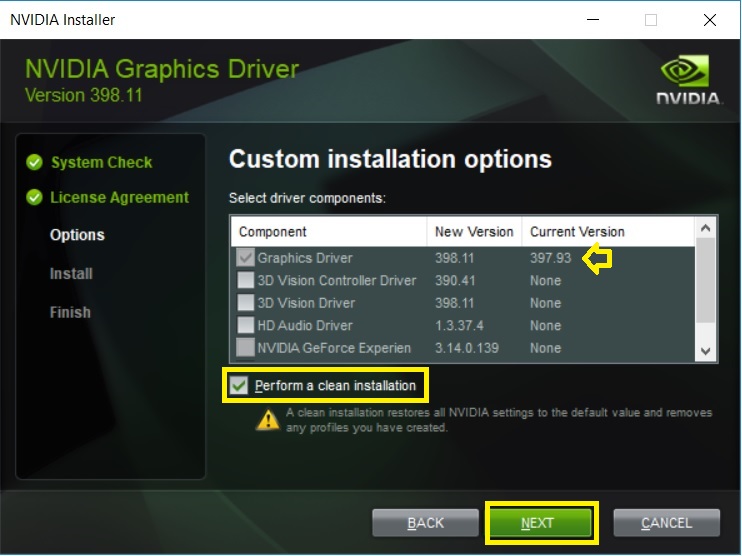Click the 3D Vision Controller Driver name
The width and height of the screenshot is (742, 556).
point(337,280)
